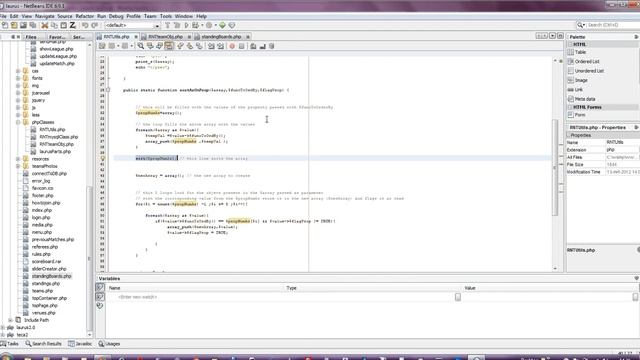Click Find Previous Occurrence editor icon
This screenshot has width=640, height=360.
click(x=150, y=46)
